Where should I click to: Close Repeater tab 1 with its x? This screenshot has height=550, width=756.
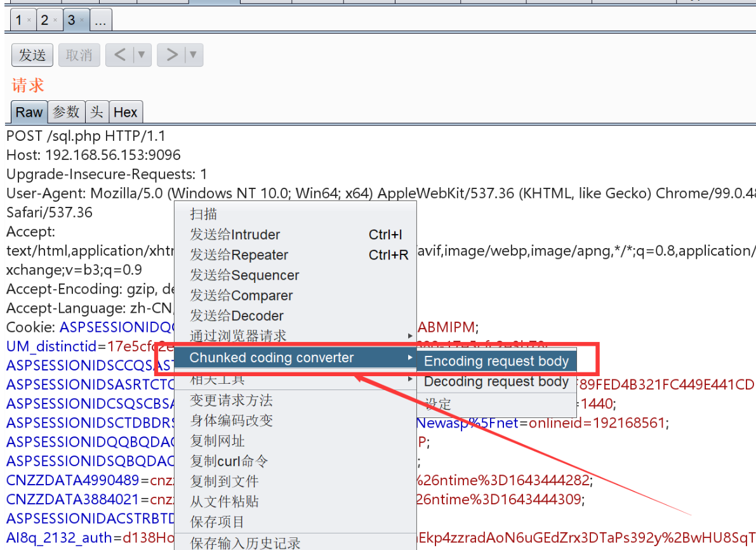point(29,20)
